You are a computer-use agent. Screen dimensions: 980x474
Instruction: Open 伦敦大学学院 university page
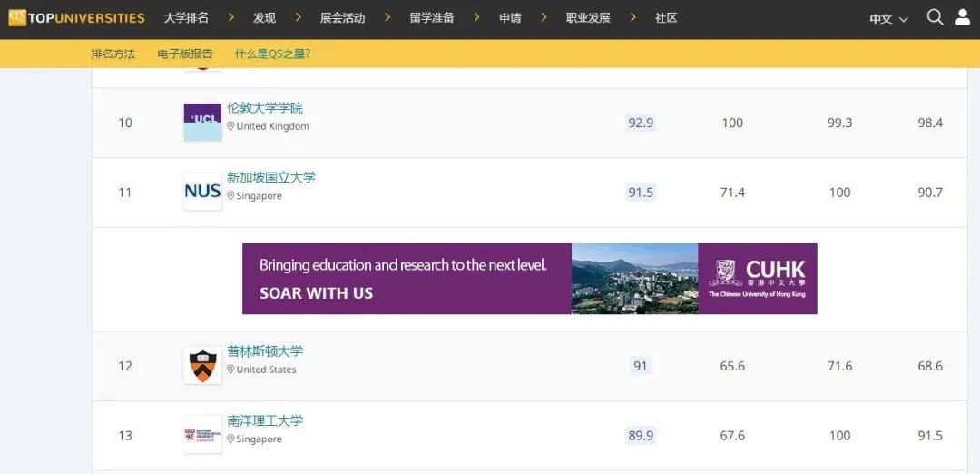coord(265,108)
